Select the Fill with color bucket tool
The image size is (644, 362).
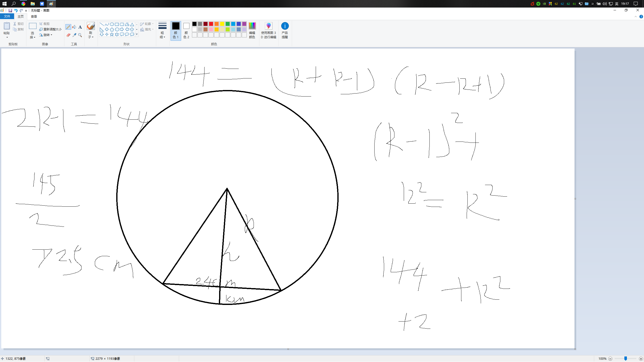point(74,27)
